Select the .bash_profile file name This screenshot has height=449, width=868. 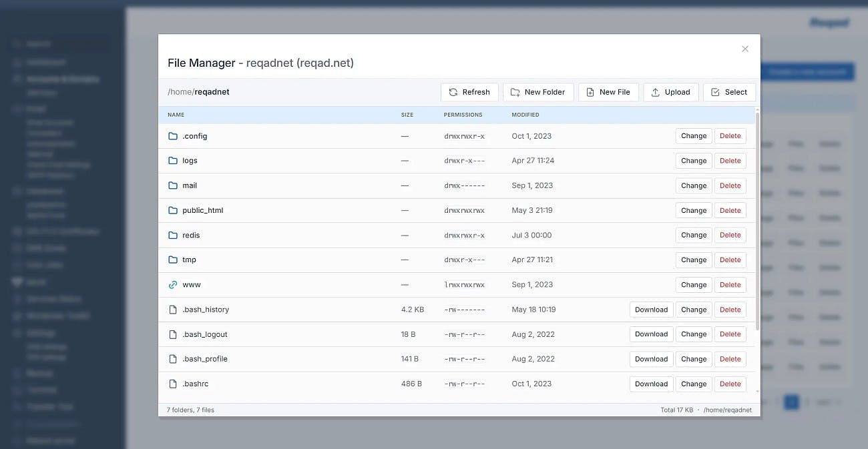[x=205, y=359]
